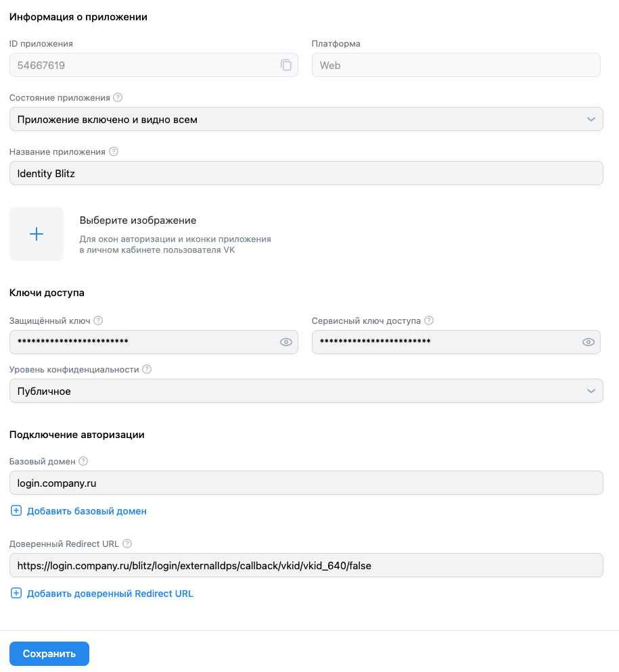Expand the Состояние приложения dropdown
Screen dimensions: 619x672
point(306,119)
